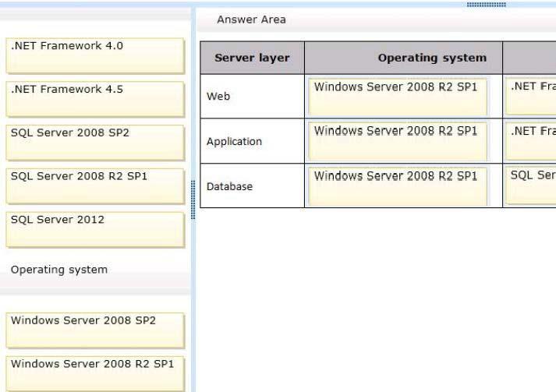This screenshot has width=556, height=392.
Task: Click the Database row operating system tile
Action: (x=398, y=186)
